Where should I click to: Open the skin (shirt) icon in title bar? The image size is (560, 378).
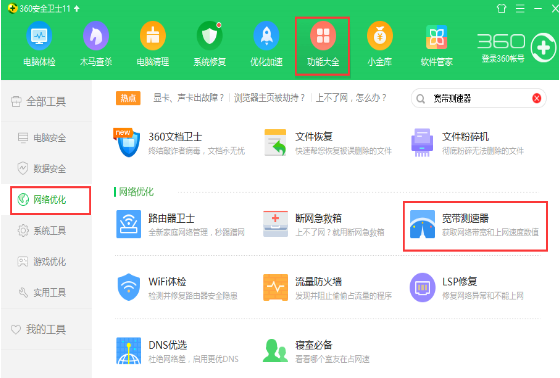click(501, 8)
